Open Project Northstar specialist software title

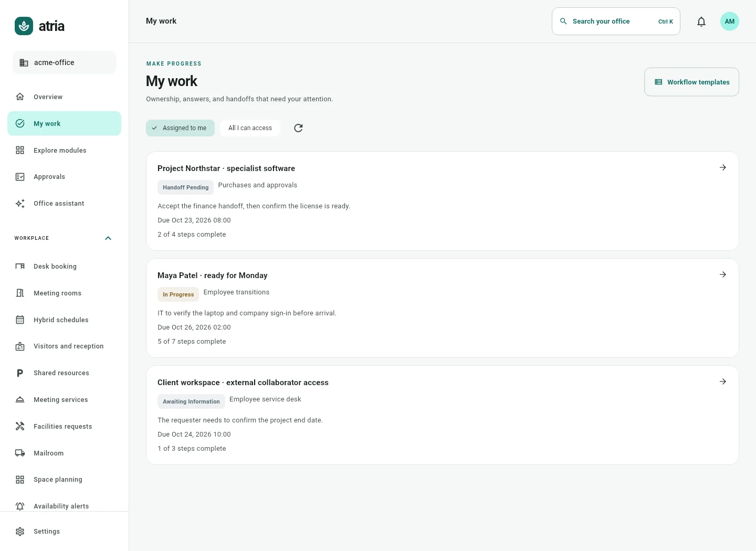(x=226, y=168)
